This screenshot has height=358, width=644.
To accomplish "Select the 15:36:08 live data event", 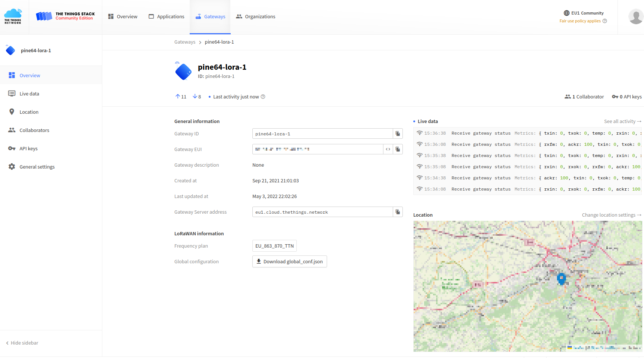I will coord(528,144).
